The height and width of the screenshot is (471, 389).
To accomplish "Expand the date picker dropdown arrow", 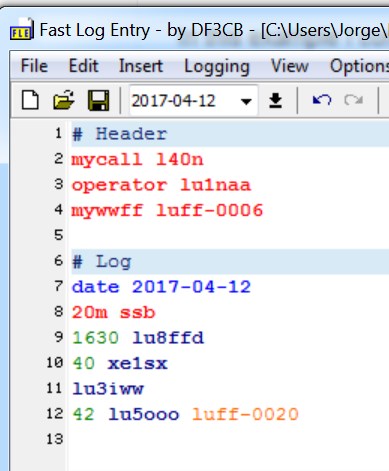I will 246,101.
